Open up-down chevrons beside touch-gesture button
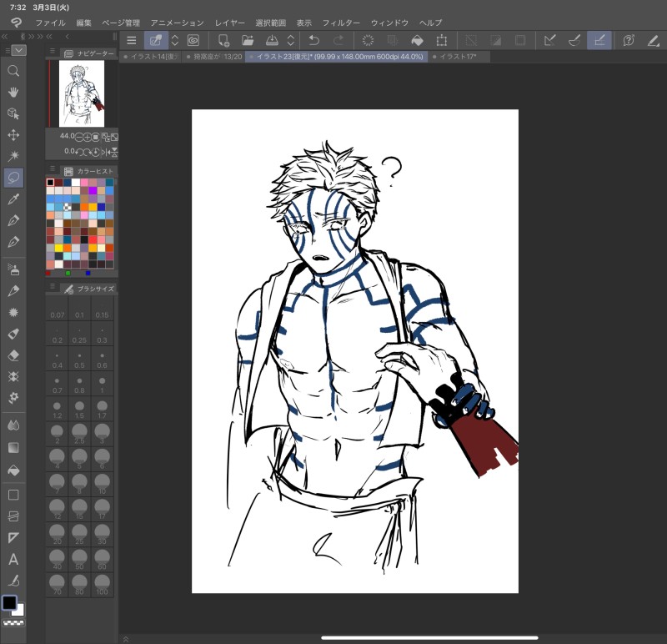 click(x=175, y=40)
